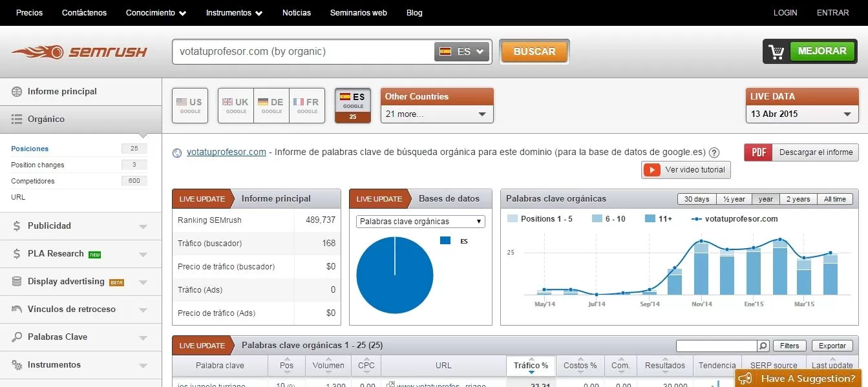The height and width of the screenshot is (387, 868).
Task: Open the votatuprofesor.com domain link
Action: pyautogui.click(x=226, y=152)
